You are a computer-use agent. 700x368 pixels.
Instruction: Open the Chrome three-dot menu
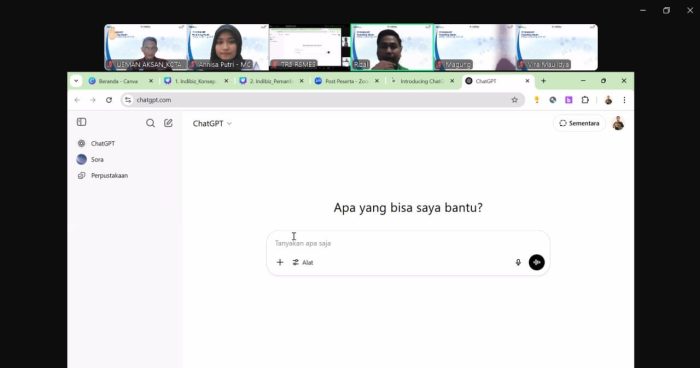point(624,100)
